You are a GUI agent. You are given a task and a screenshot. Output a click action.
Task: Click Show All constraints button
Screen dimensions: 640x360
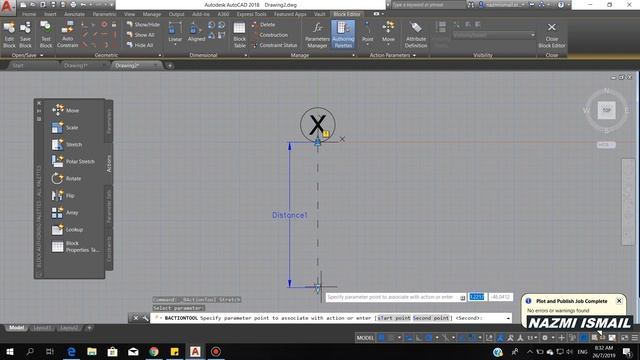pos(140,35)
